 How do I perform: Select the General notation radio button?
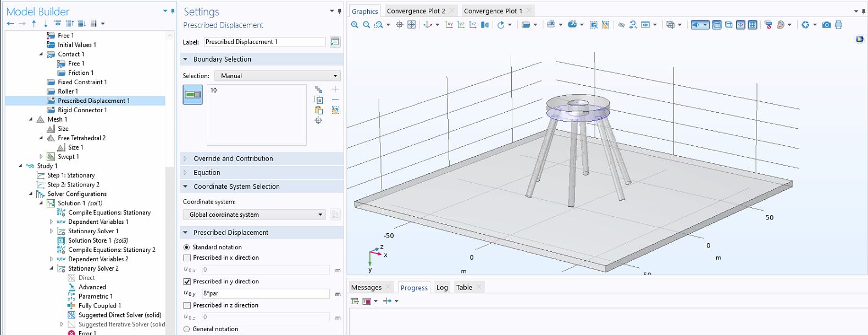(x=186, y=329)
